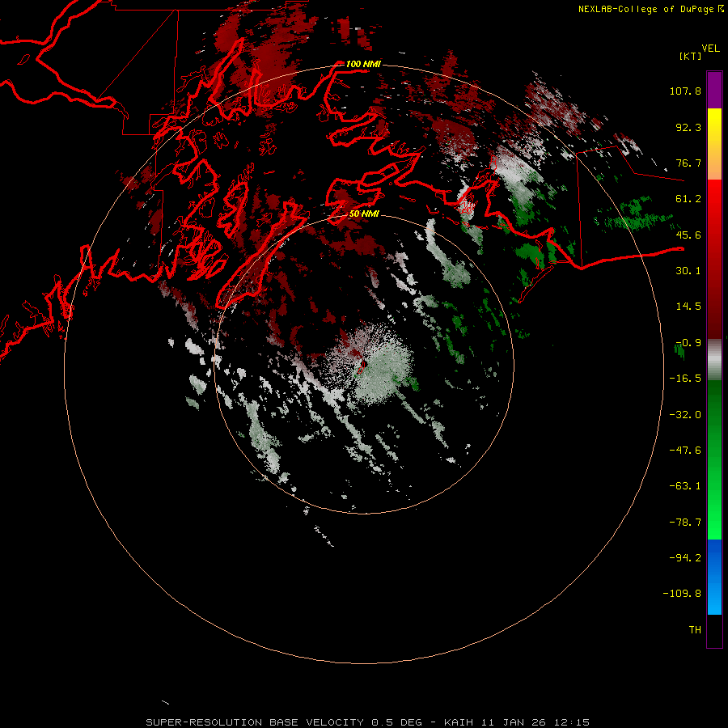Click the -63.1 velocity scale value
The width and height of the screenshot is (728, 728).
coord(685,486)
